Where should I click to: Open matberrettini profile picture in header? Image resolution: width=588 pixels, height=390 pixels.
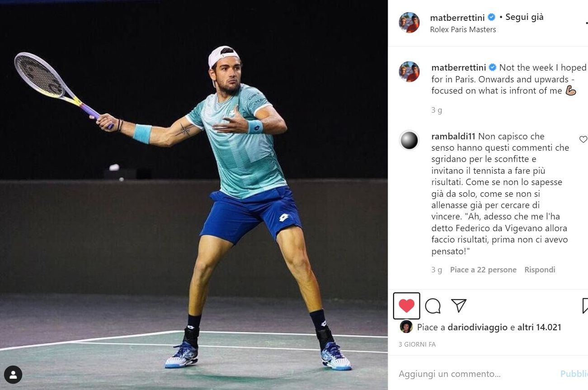point(409,23)
